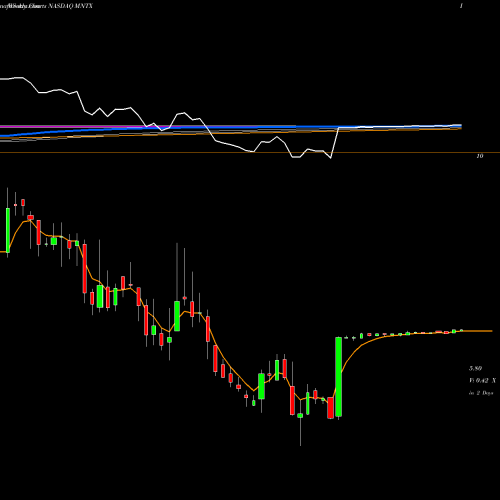Click the 'in 2 Days' label
The image size is (500, 500).
481,393
